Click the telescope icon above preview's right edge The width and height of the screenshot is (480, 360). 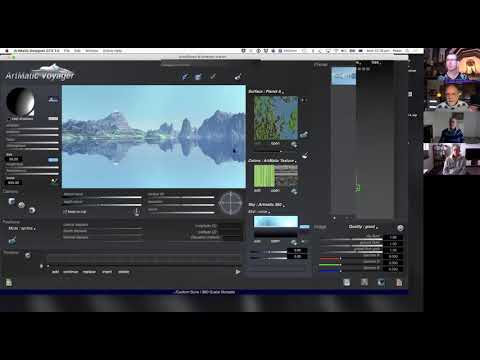point(238,77)
